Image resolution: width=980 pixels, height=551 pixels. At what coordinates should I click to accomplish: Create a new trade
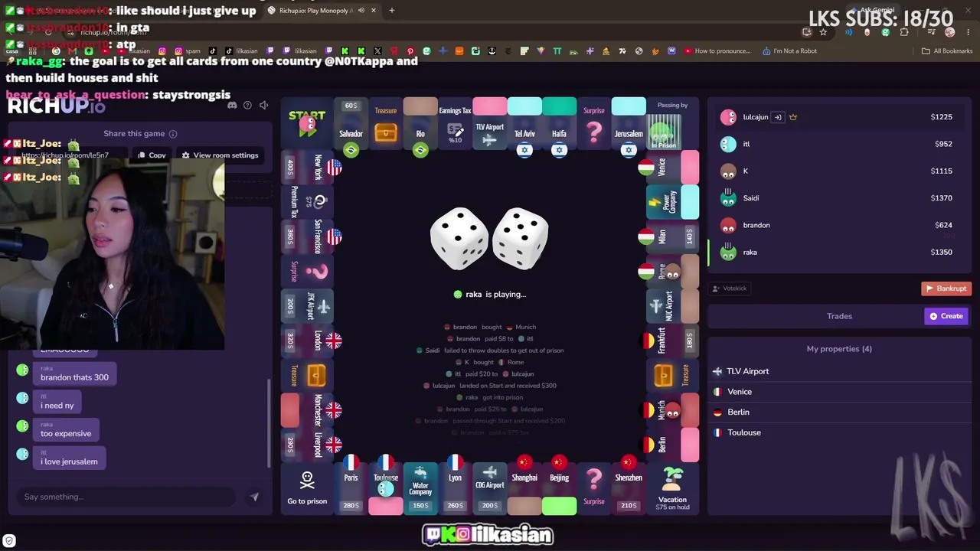coord(946,316)
